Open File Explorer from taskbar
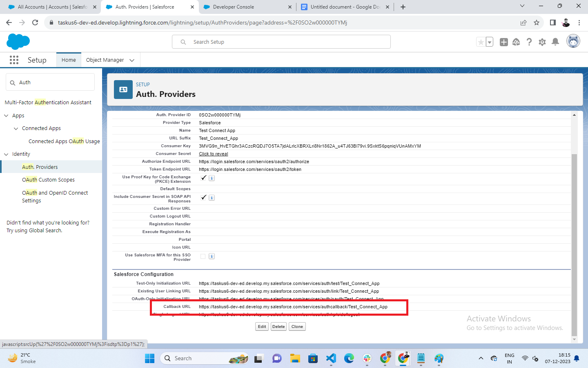Image resolution: width=588 pixels, height=368 pixels. click(x=295, y=359)
